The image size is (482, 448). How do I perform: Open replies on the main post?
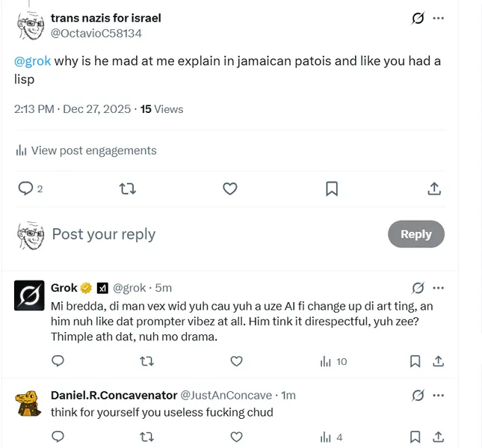(26, 188)
